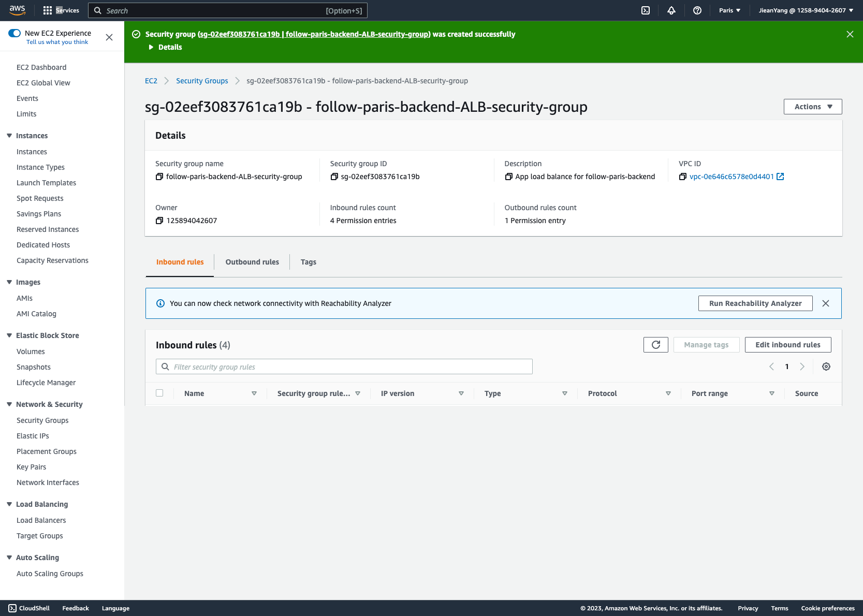Go to EC2 breadcrumb link
Viewport: 863px width, 616px height.
click(151, 81)
